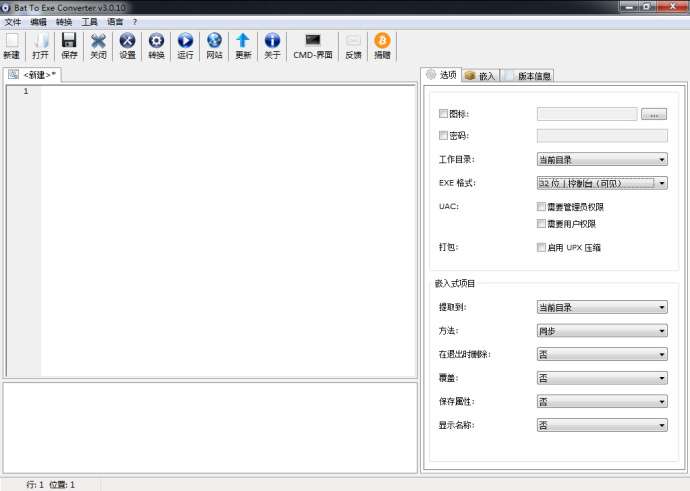Image resolution: width=690 pixels, height=491 pixels.
Task: Open the 文件 (File) menu
Action: point(13,21)
